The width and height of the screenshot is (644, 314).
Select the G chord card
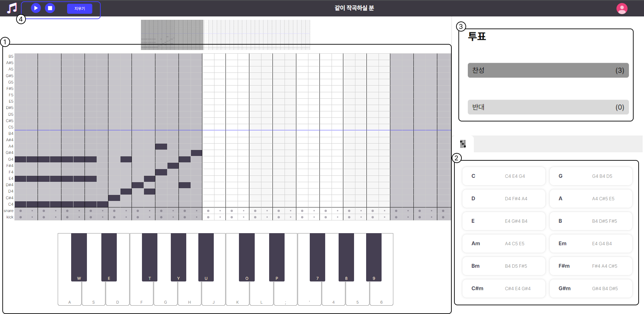point(591,176)
